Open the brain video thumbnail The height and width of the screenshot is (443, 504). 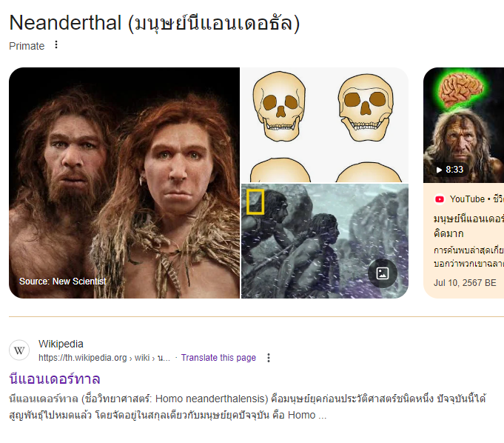(463, 125)
